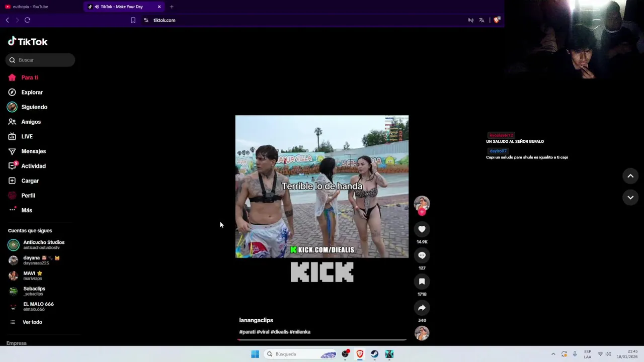Open the Perfil page
Screen dimensions: 644x362
tap(21, 195)
